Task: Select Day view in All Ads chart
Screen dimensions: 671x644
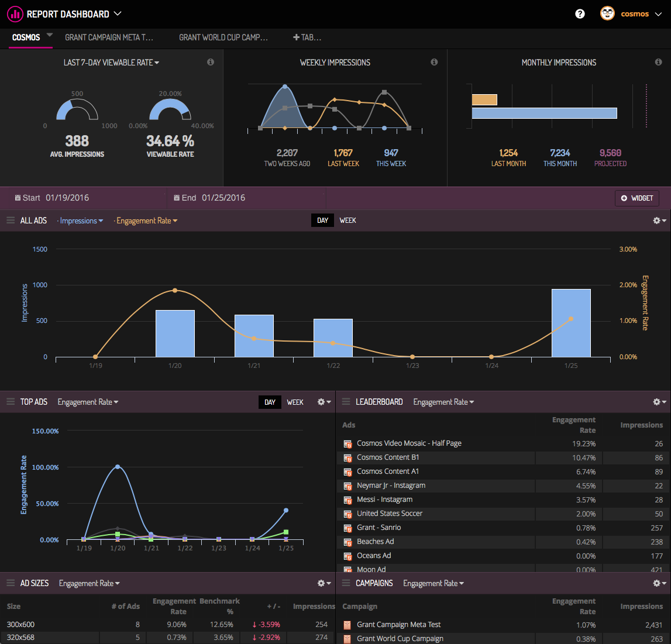Action: [x=322, y=221]
